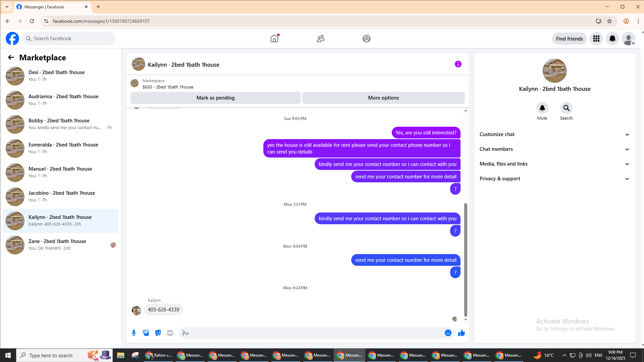644x362 pixels.
Task: Show hidden system tray icons
Action: click(565, 355)
